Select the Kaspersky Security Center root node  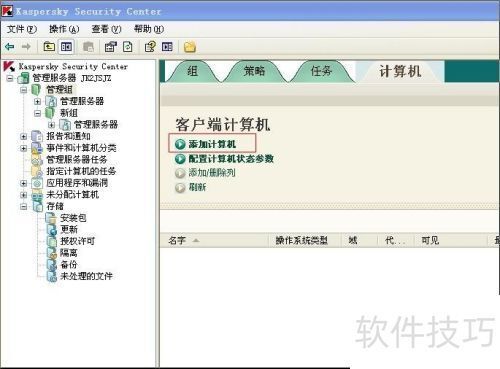(x=73, y=66)
